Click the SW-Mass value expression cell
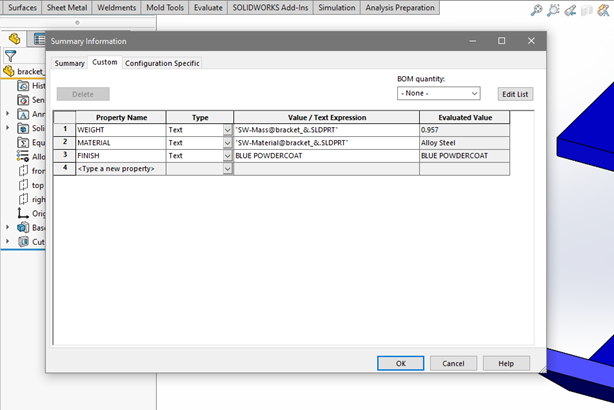Screen dimensions: 614x410 click(x=326, y=130)
